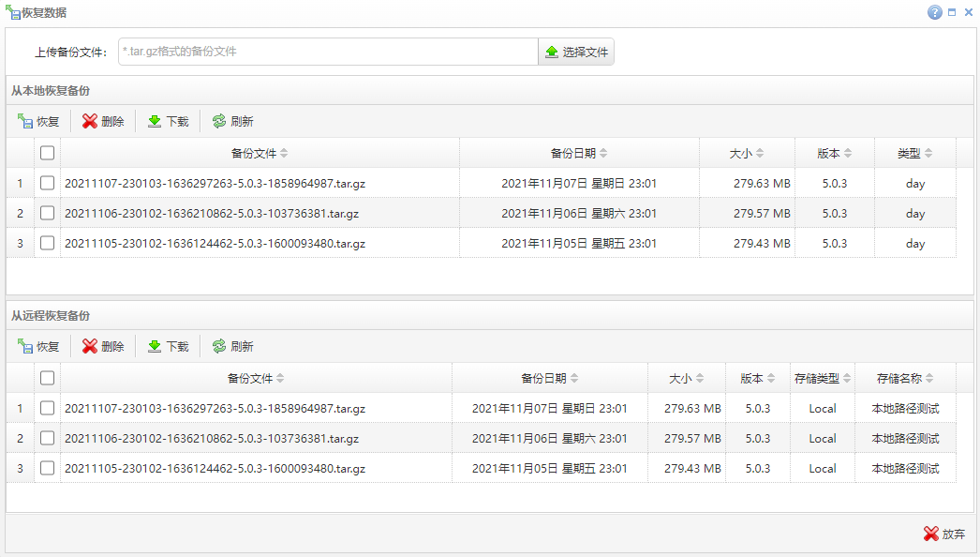Check remote backup row 1 checkbox
The width and height of the screenshot is (980, 557).
[48, 408]
